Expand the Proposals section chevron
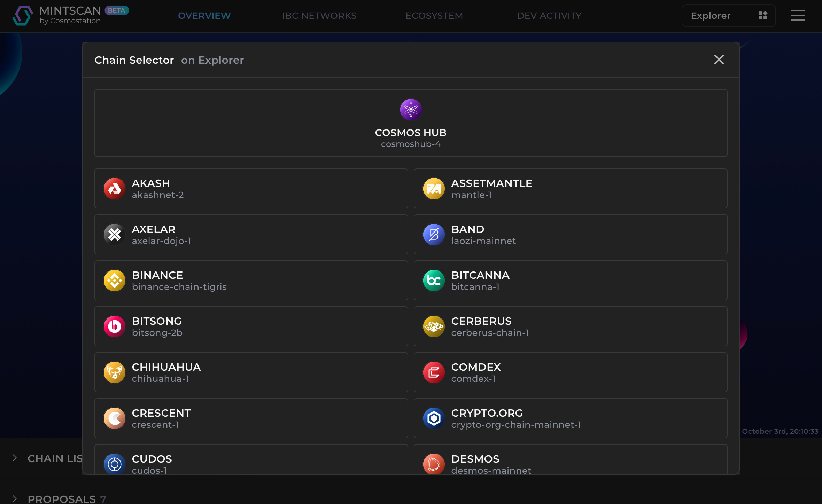 point(15,498)
